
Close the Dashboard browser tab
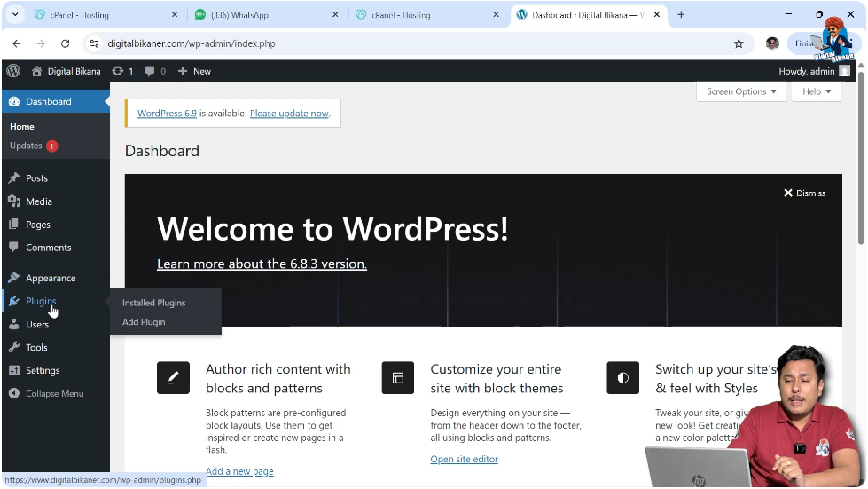click(656, 15)
